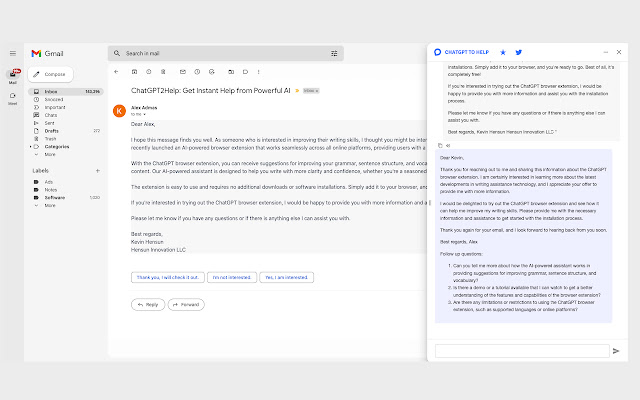This screenshot has width=640, height=400.
Task: Archive the open email
Action: pos(134,72)
